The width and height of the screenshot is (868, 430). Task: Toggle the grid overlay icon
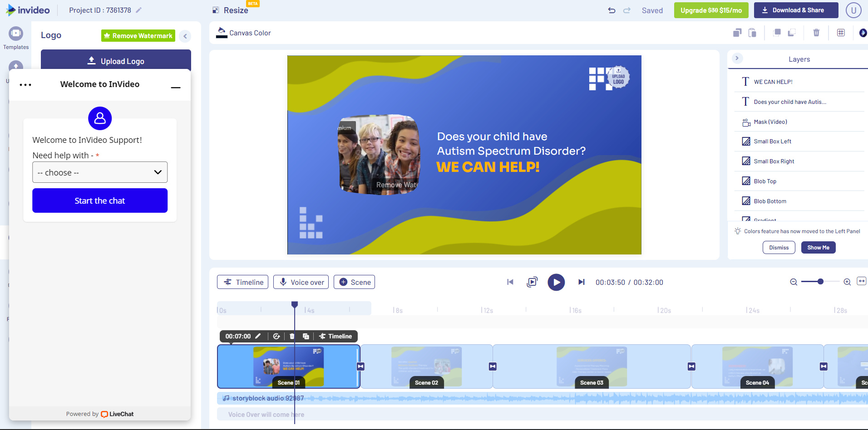coord(841,33)
